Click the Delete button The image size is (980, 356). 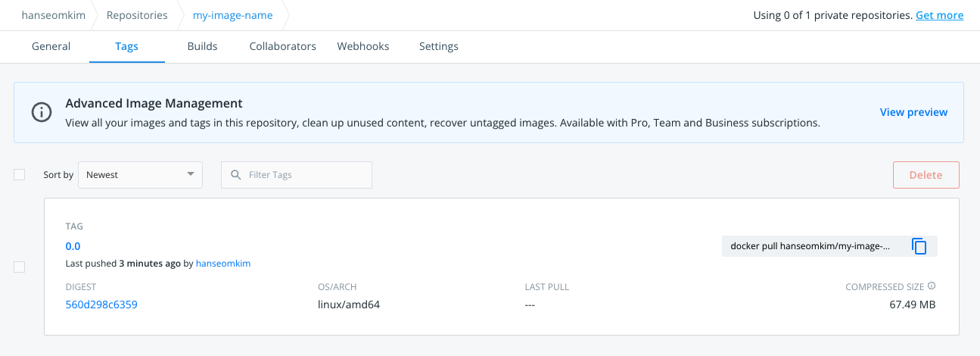pos(926,175)
